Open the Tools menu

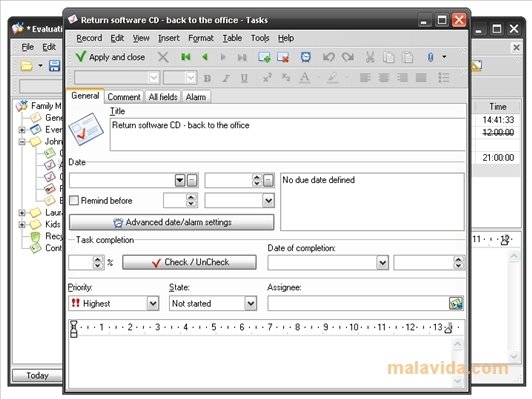coord(260,38)
